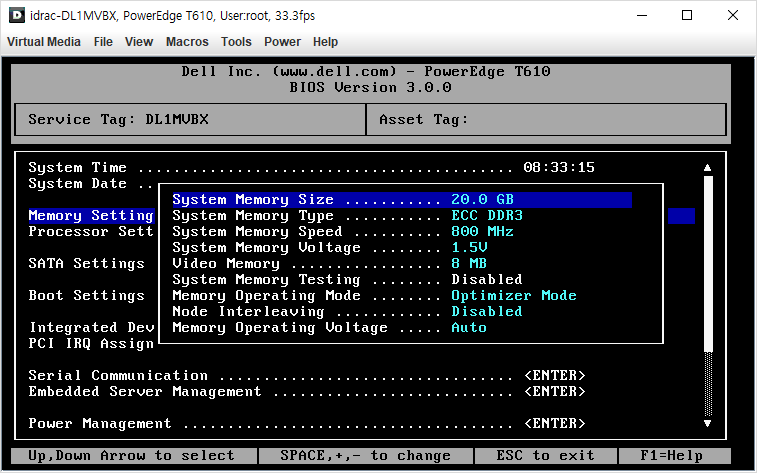757x473 pixels.
Task: Click the 800 MHz speed value
Action: 482,232
